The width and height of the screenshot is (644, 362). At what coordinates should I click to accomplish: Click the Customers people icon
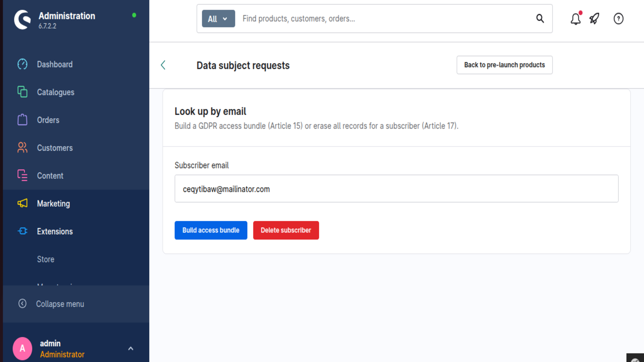pos(22,147)
